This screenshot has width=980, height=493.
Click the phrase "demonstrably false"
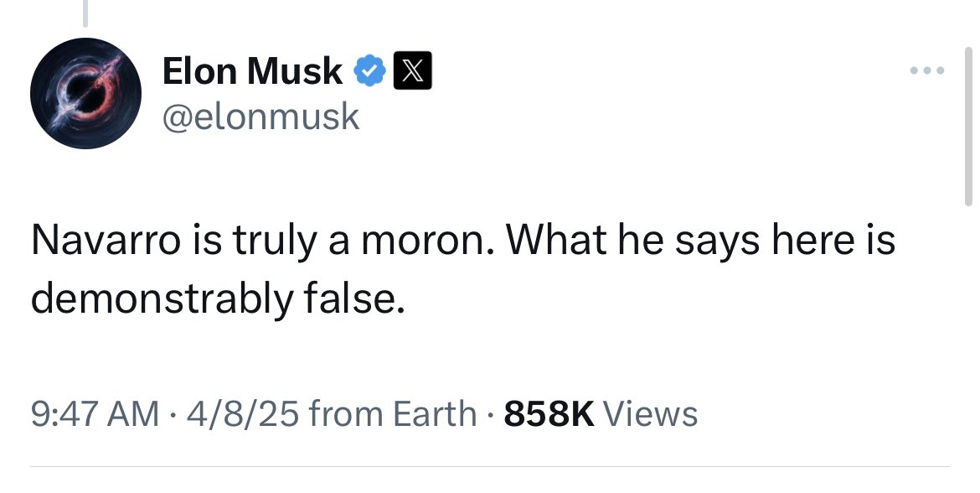point(218,298)
